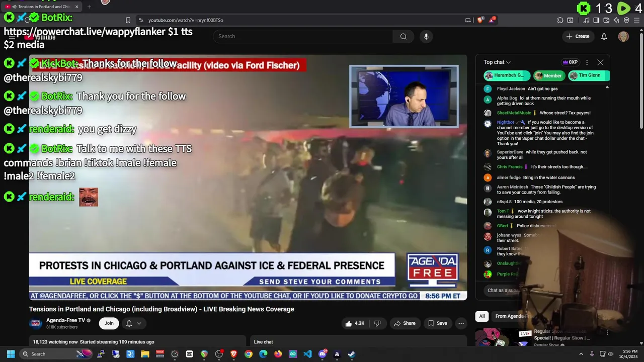Open Brave VPN shield icon
Screen dimensions: 644x362
coord(626,20)
